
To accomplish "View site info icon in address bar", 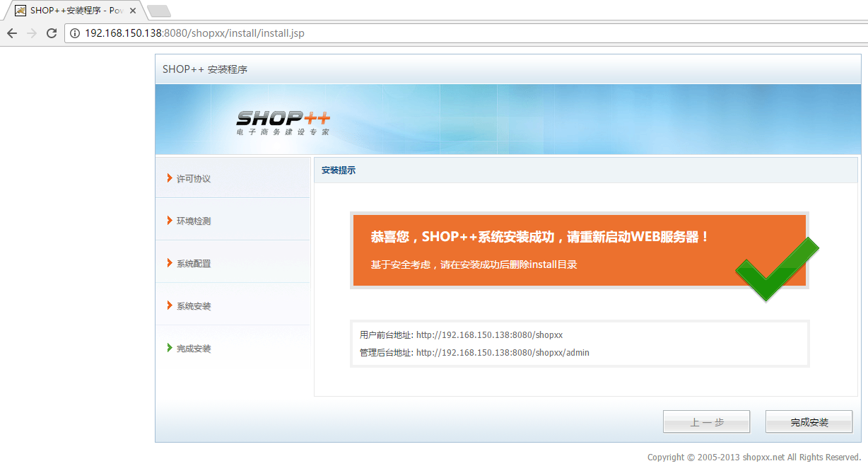I will coord(75,33).
